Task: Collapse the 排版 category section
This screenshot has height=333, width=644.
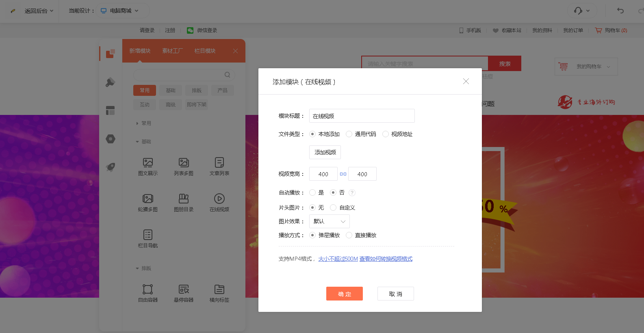Action: (144, 268)
